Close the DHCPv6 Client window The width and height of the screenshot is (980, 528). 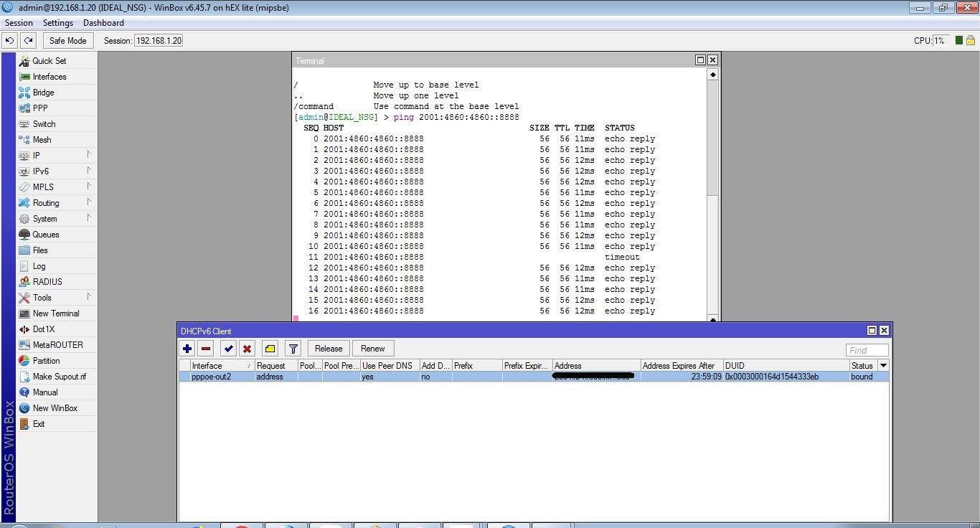tap(884, 331)
